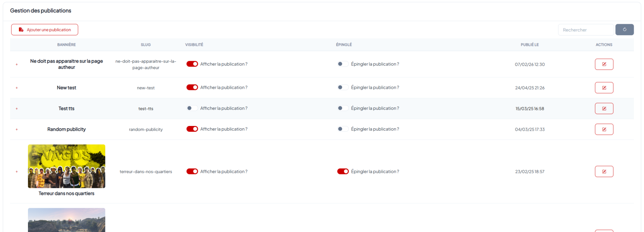Click the Actions column header
This screenshot has height=232, width=644.
pos(604,45)
